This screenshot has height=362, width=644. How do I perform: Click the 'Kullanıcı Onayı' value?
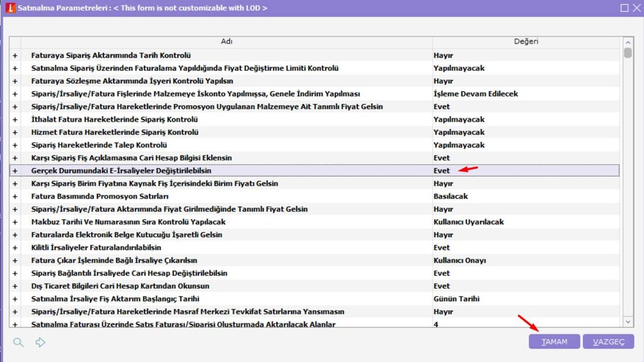point(460,260)
